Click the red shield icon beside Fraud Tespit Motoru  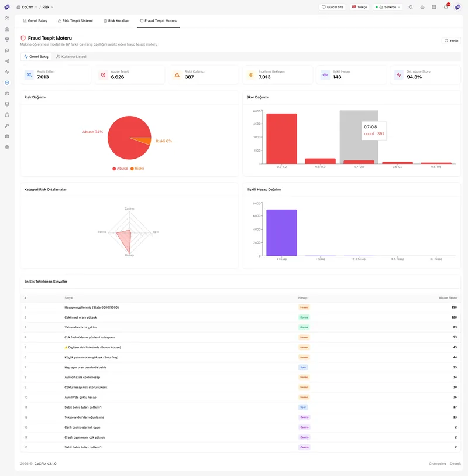23,38
